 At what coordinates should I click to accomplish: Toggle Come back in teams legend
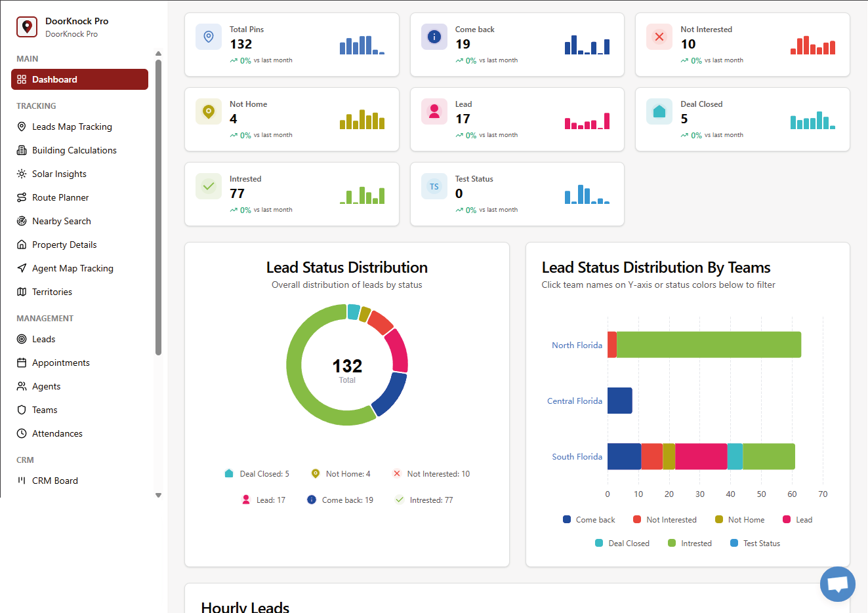589,520
